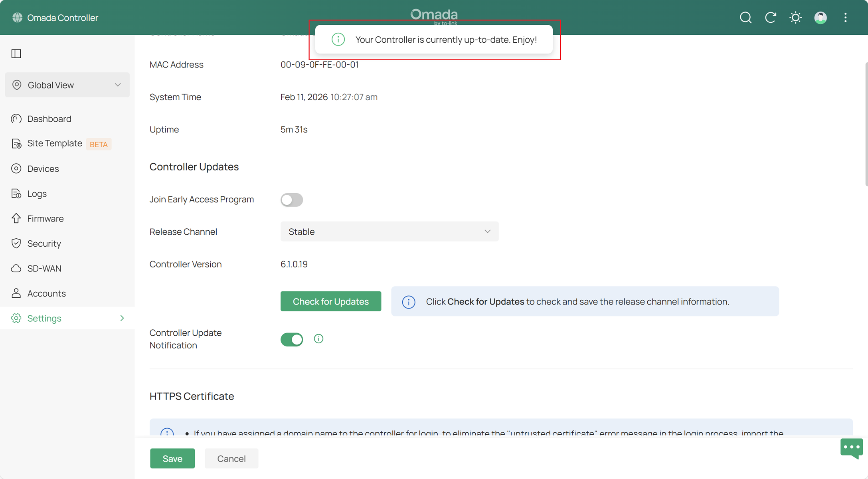Toggle light/dark theme mode

tap(795, 18)
